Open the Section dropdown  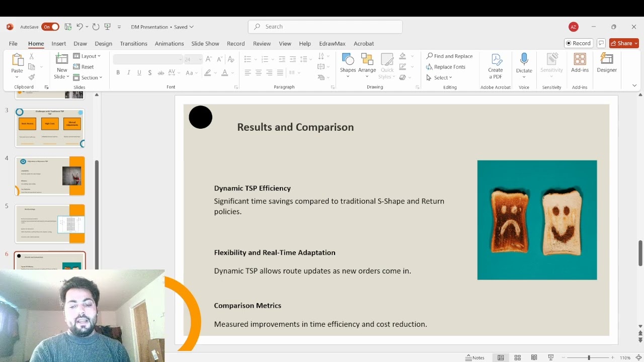click(x=88, y=77)
